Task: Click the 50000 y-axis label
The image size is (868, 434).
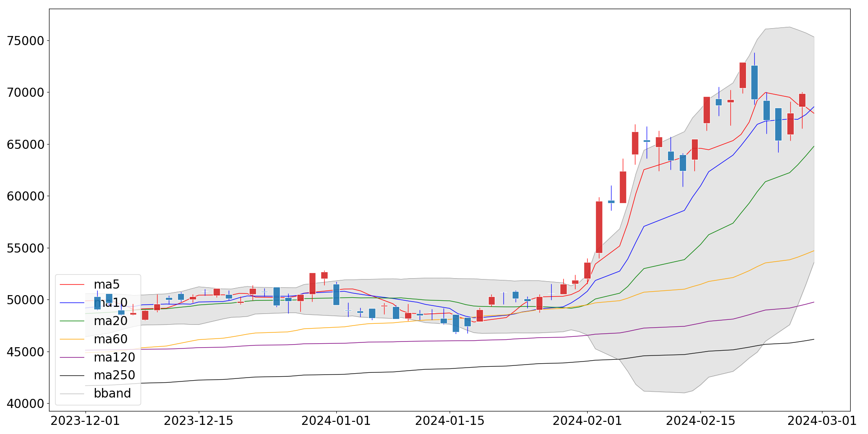Action: click(x=26, y=300)
